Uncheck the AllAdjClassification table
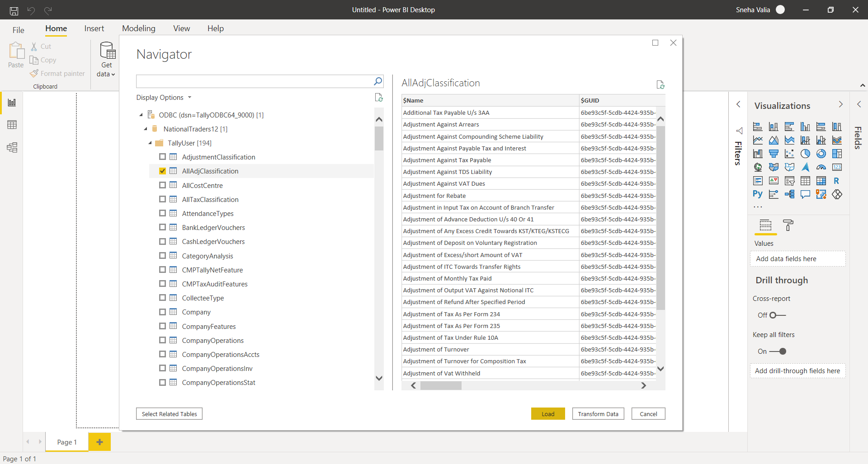 click(x=162, y=171)
